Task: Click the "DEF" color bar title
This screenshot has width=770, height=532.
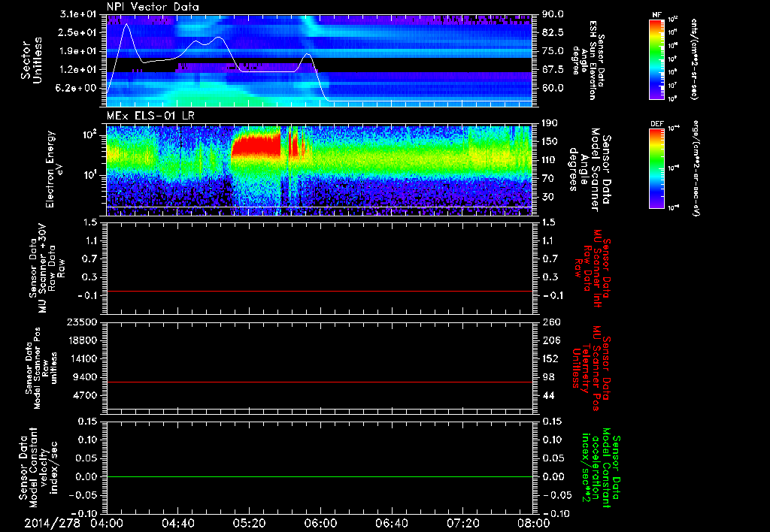Action: pyautogui.click(x=656, y=124)
